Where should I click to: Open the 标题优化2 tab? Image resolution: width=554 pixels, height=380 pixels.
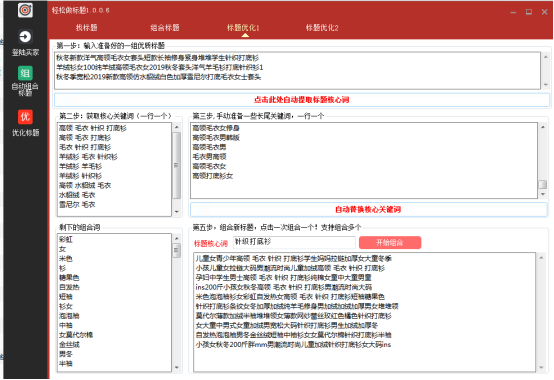(x=322, y=28)
